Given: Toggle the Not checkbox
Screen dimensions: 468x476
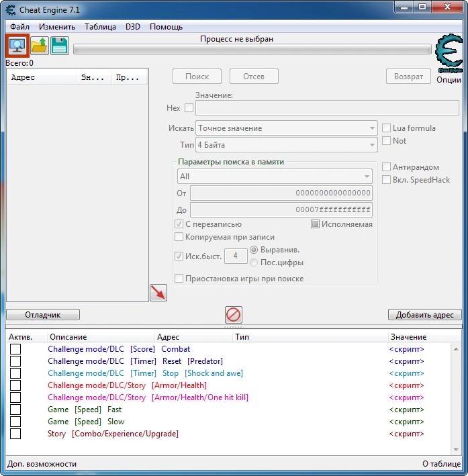Looking at the screenshot, I should coord(386,141).
